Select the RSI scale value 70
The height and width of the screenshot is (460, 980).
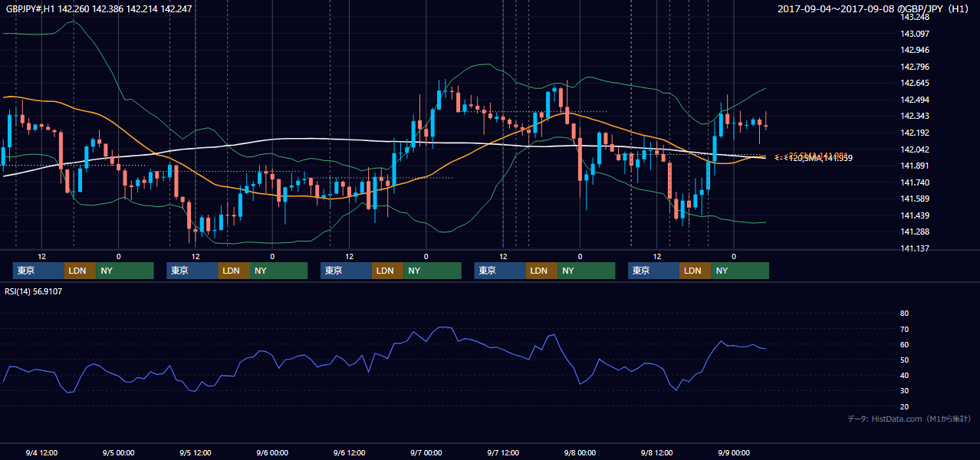click(x=904, y=329)
